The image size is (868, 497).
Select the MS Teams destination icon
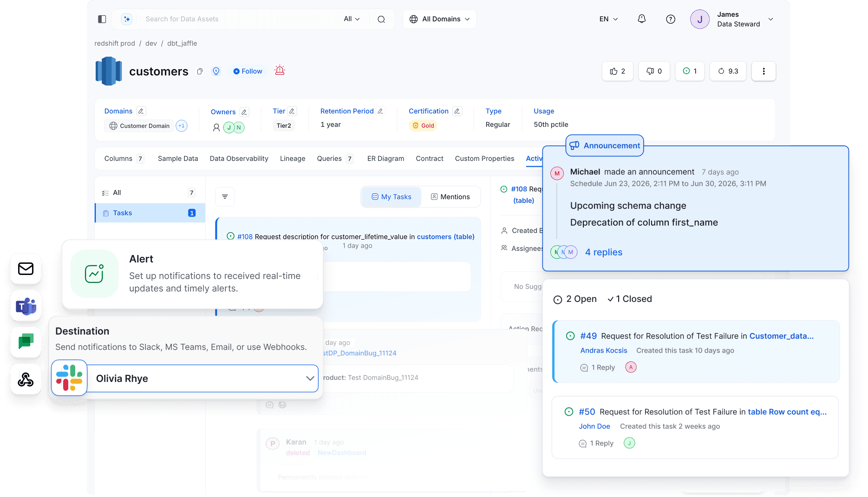coord(26,306)
